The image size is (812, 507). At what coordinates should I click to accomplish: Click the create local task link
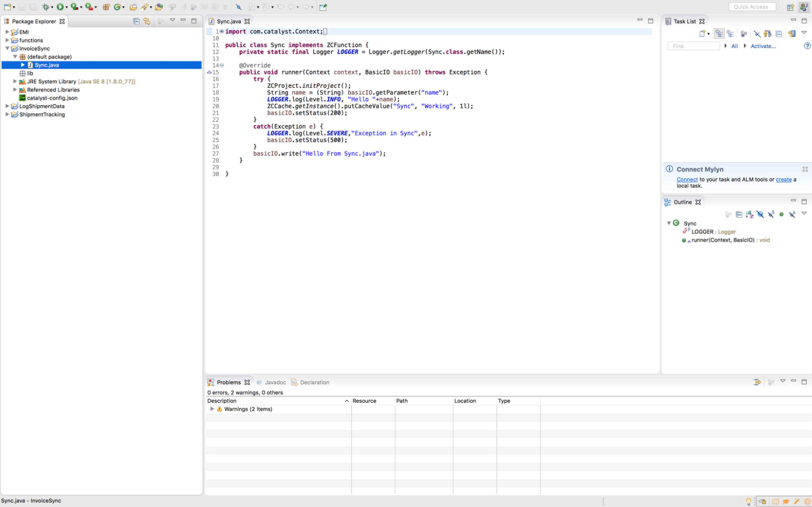coord(784,180)
